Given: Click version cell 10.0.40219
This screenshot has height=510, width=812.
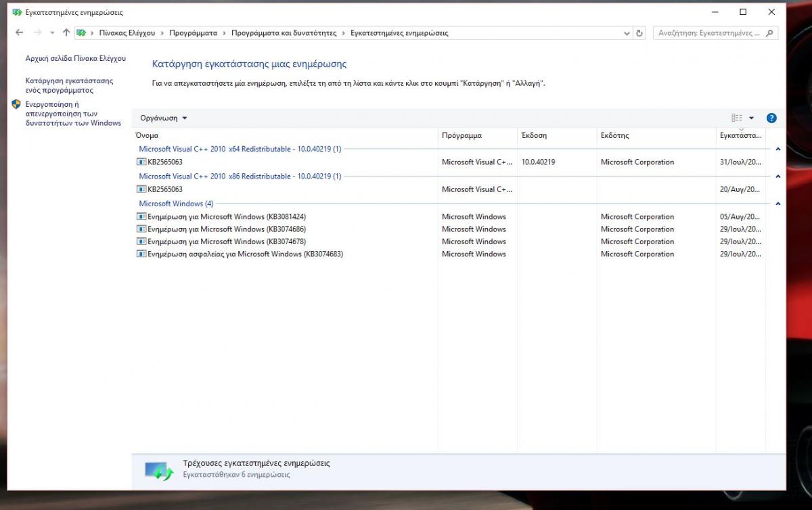Looking at the screenshot, I should (538, 162).
